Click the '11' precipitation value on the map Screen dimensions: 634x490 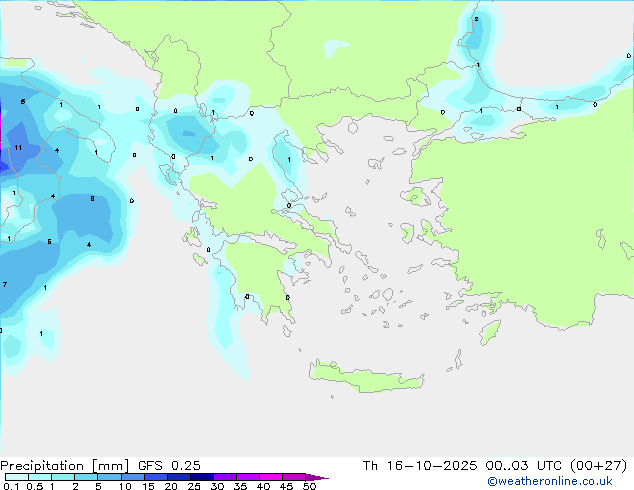[18, 148]
